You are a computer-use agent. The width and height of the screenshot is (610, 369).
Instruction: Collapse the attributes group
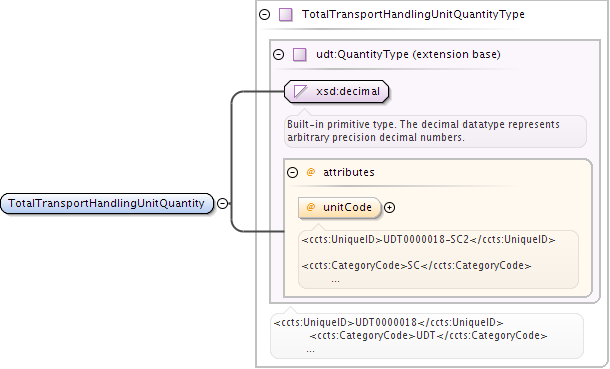pyautogui.click(x=293, y=172)
